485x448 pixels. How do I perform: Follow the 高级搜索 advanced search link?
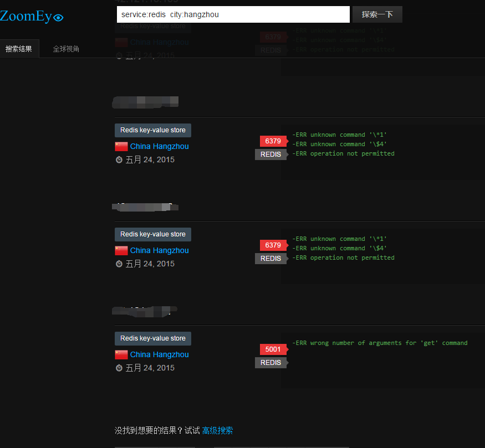217,430
